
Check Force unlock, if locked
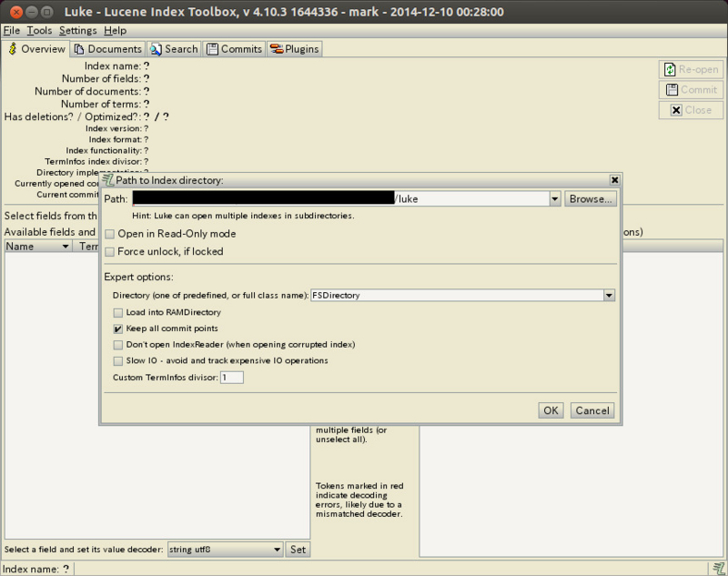coord(109,251)
